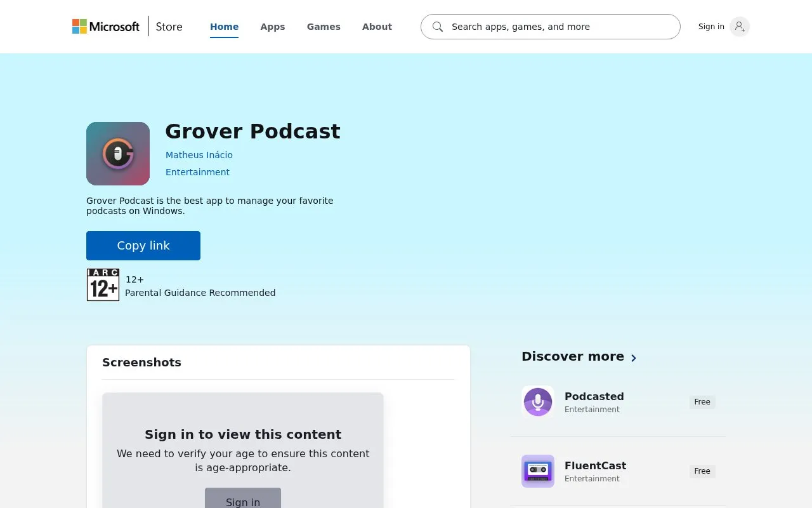Click Sign in button in Screenshots panel
812x508 pixels.
coord(243,499)
